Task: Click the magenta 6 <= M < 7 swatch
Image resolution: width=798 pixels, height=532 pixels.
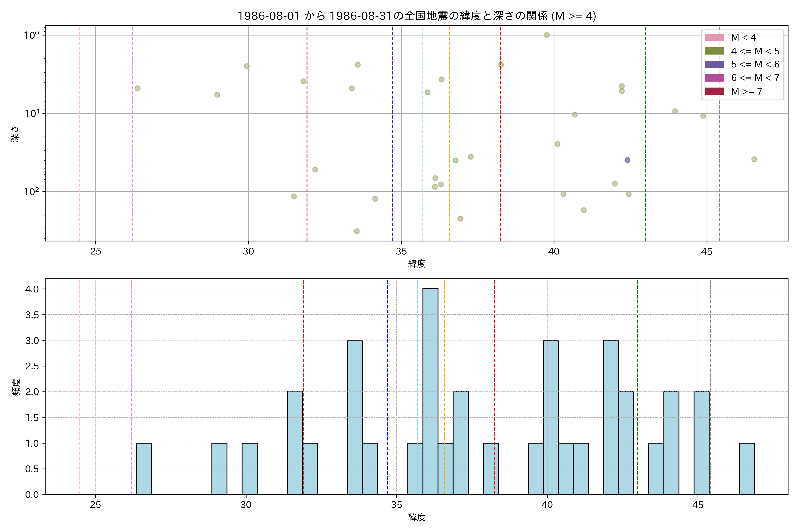Action: click(x=714, y=78)
